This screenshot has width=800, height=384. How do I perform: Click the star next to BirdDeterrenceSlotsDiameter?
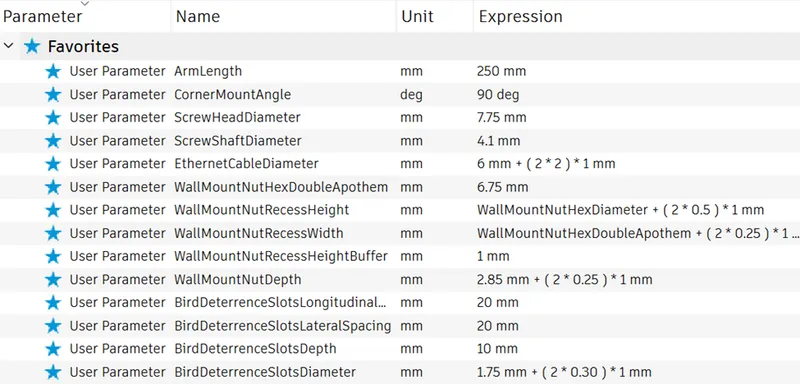[53, 372]
